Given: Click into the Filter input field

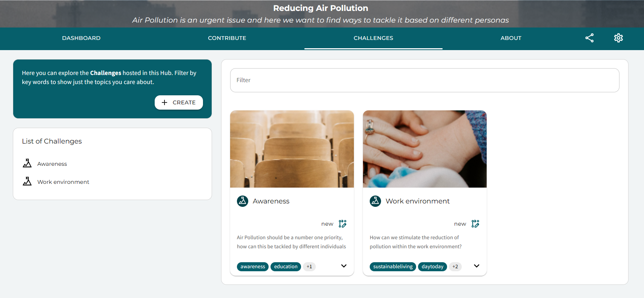Looking at the screenshot, I should point(424,80).
